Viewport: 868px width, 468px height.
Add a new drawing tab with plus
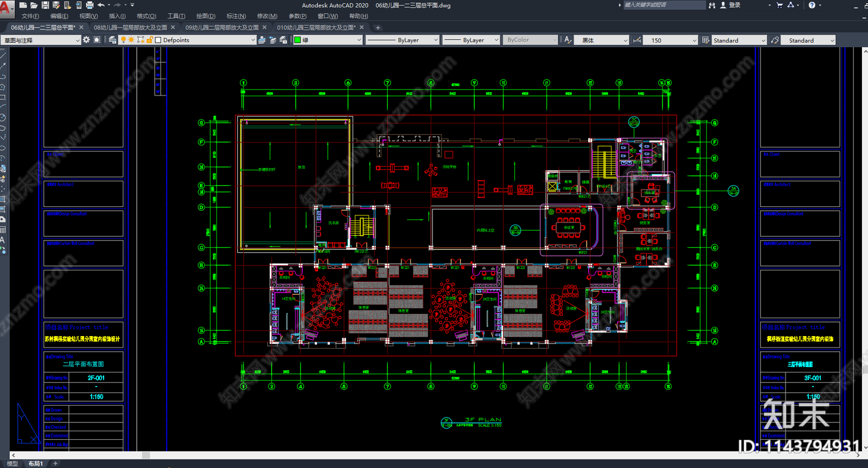pyautogui.click(x=378, y=28)
